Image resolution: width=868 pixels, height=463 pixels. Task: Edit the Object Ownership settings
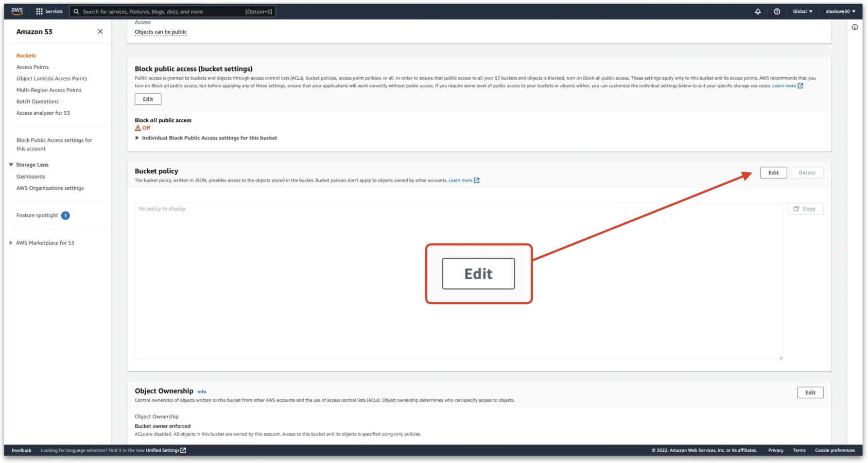[810, 393]
